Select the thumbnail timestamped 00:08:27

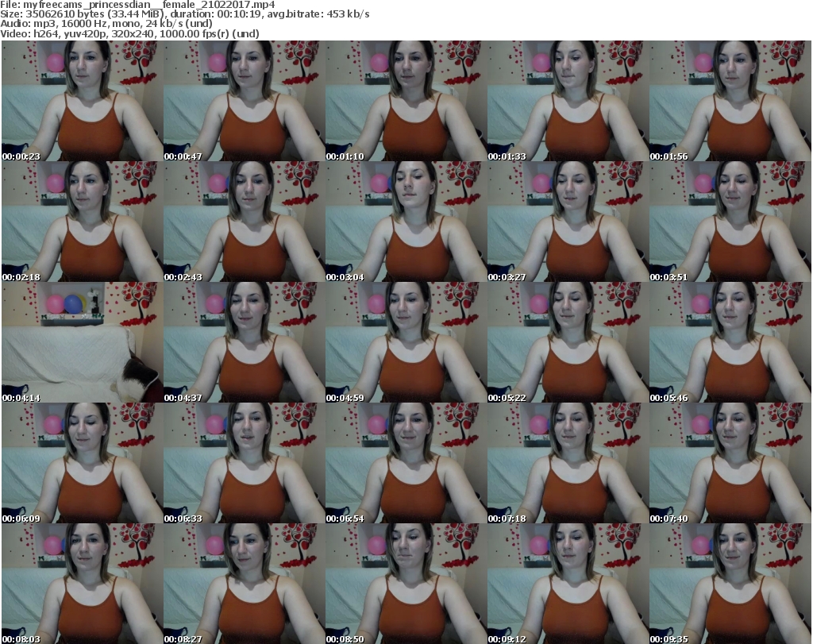pyautogui.click(x=245, y=584)
